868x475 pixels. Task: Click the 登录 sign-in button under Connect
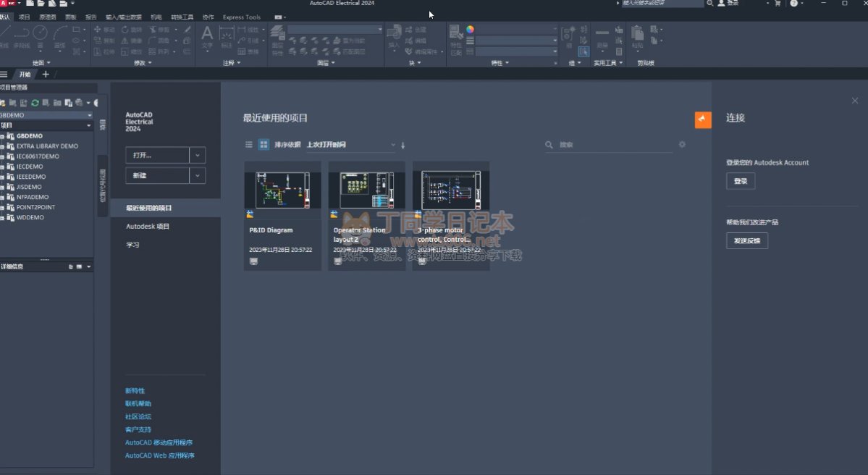coord(740,181)
